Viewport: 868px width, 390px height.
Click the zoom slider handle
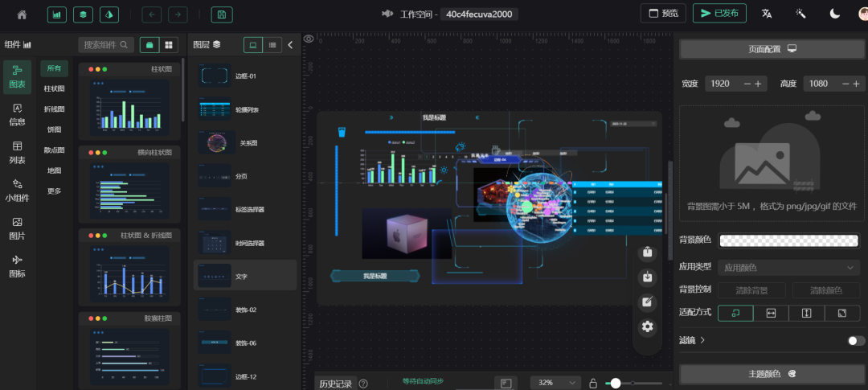pyautogui.click(x=615, y=383)
